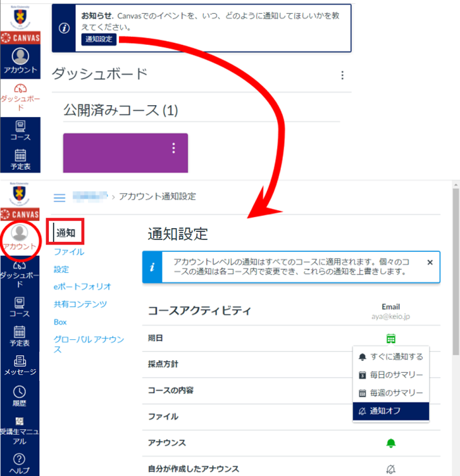460x476 pixels.
Task: Open the ヘルプ question mark icon
Action: [x=20, y=463]
